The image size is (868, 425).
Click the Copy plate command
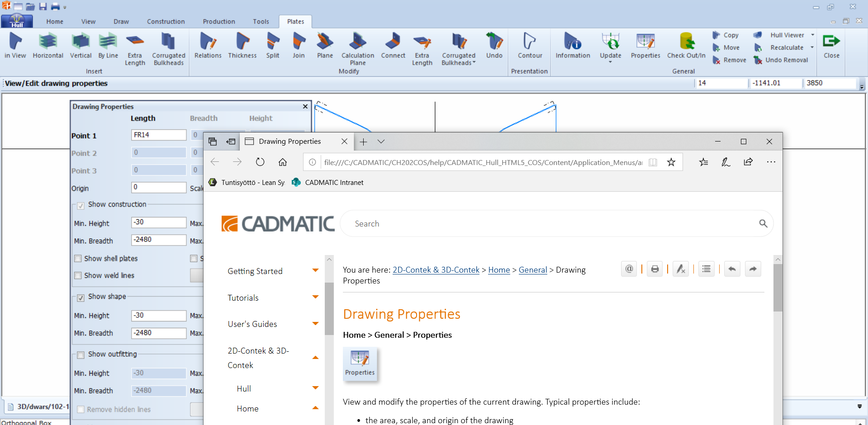coord(726,35)
